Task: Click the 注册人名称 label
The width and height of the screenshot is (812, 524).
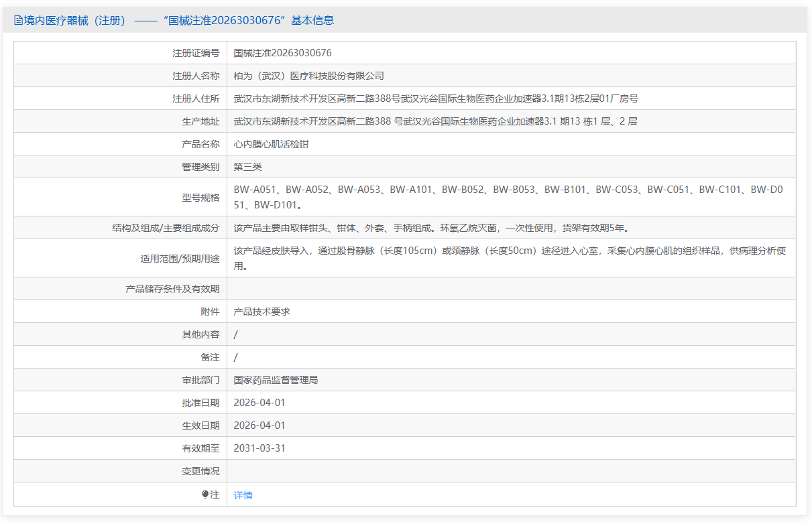Action: [196, 76]
